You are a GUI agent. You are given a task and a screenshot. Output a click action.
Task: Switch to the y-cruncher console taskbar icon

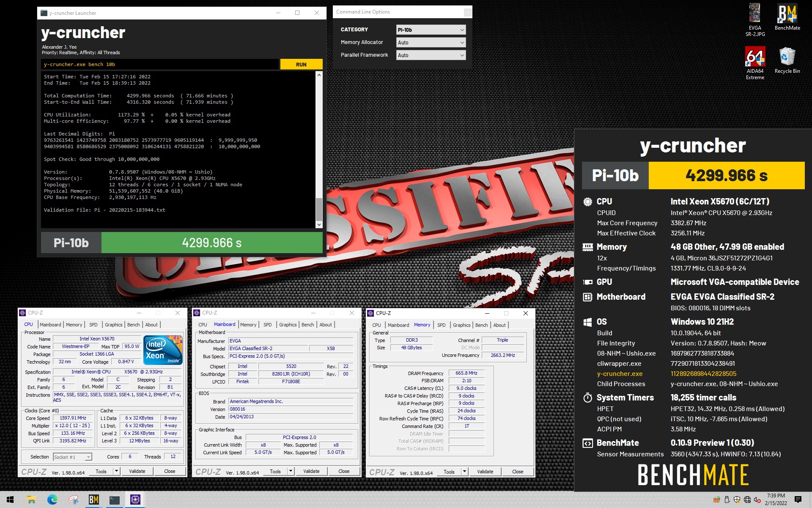(x=114, y=500)
